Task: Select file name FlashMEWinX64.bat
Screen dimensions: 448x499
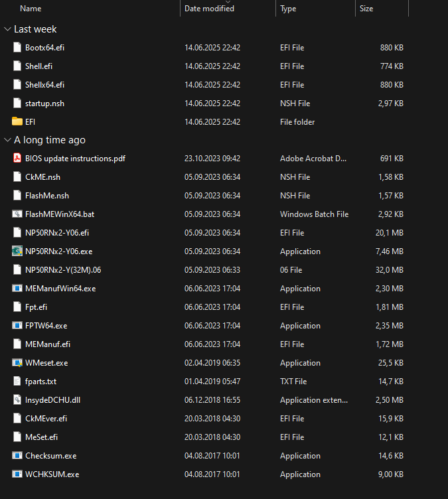Action: click(60, 214)
